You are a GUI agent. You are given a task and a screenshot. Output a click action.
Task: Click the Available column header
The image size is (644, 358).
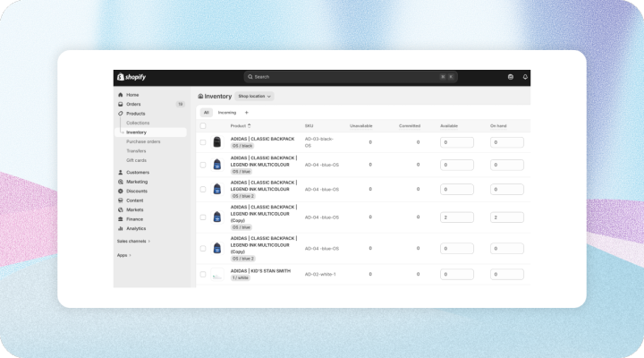(x=449, y=126)
